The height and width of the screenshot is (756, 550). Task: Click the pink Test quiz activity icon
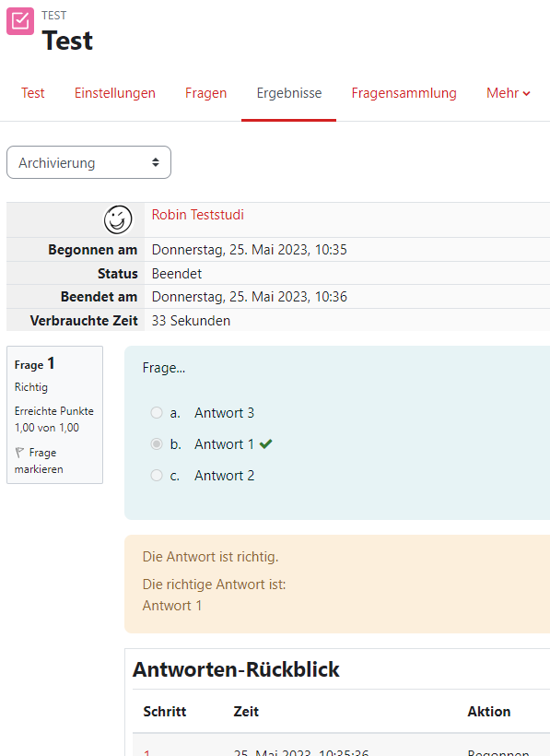pyautogui.click(x=20, y=21)
